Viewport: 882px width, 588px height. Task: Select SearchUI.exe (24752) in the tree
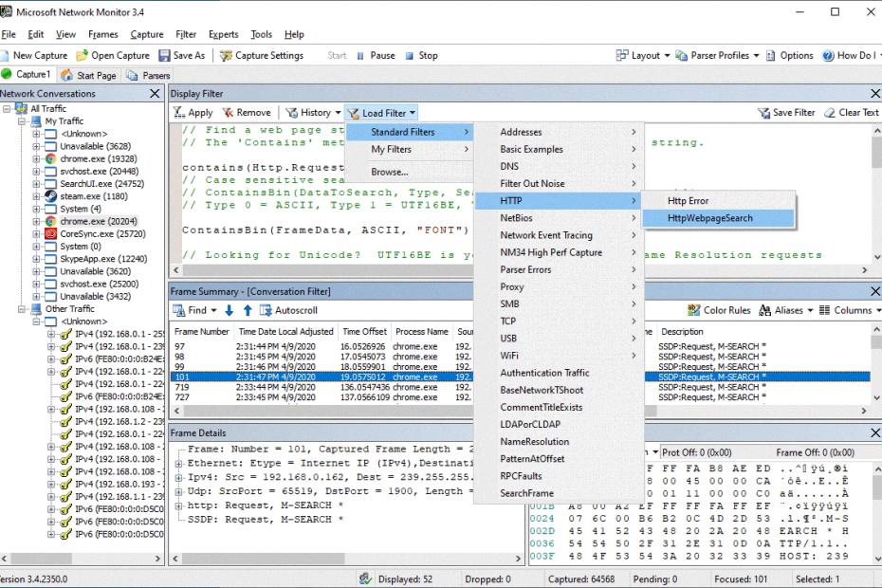pos(101,184)
